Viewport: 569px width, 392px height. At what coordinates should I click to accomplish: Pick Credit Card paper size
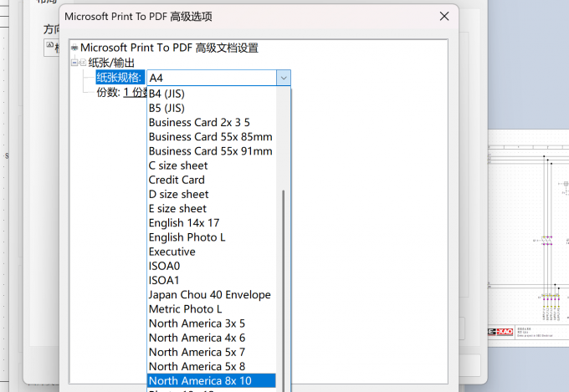point(212,180)
